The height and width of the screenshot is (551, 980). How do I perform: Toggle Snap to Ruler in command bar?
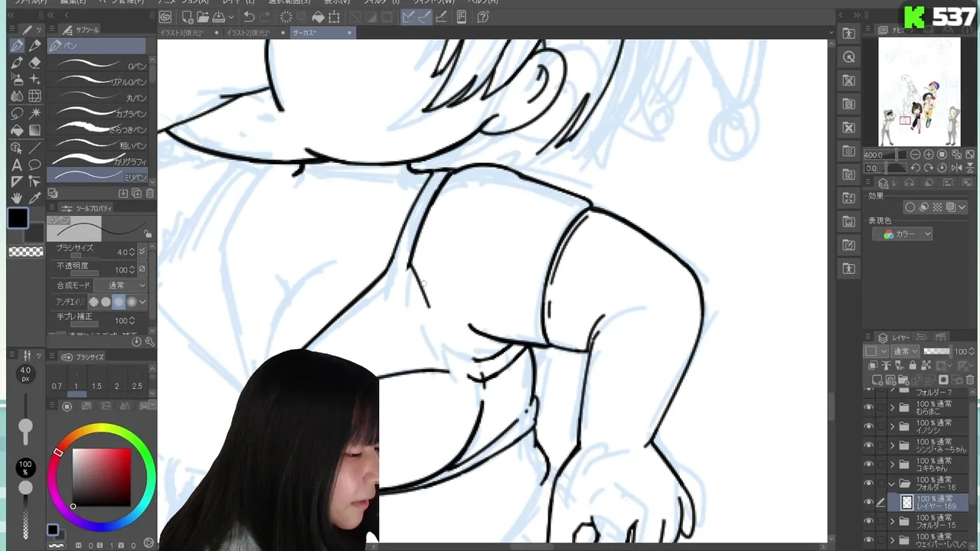click(x=408, y=17)
